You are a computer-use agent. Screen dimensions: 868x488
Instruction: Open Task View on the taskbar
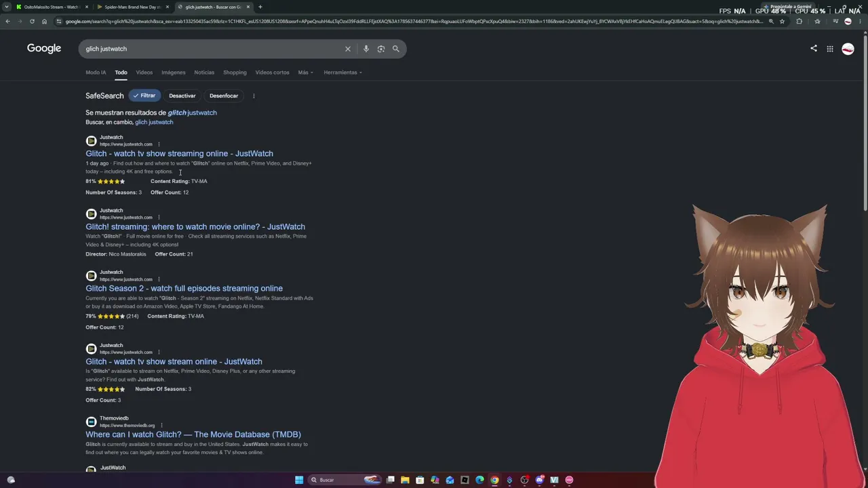(x=390, y=480)
